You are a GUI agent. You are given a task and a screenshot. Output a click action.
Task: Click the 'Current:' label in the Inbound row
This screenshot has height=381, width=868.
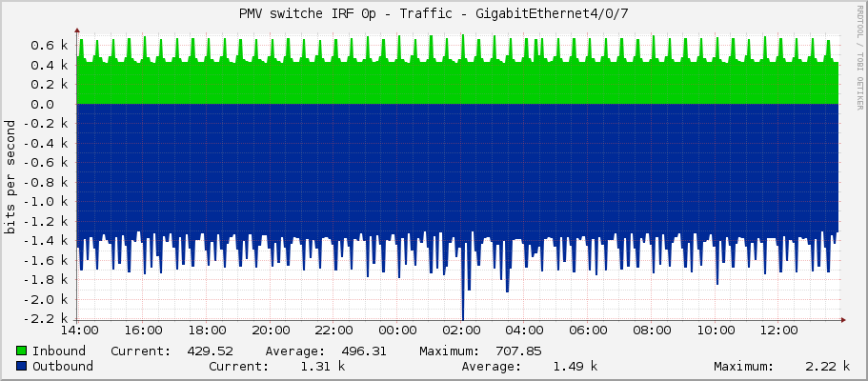[x=141, y=351]
